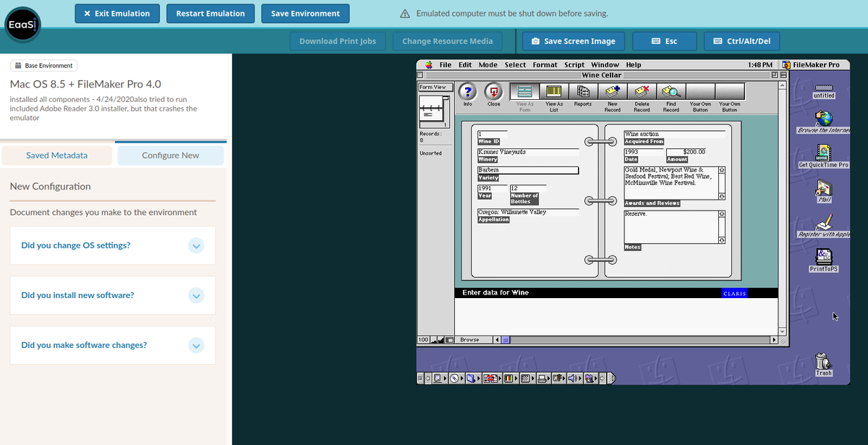
Task: Click Exit Emulation button
Action: click(117, 13)
